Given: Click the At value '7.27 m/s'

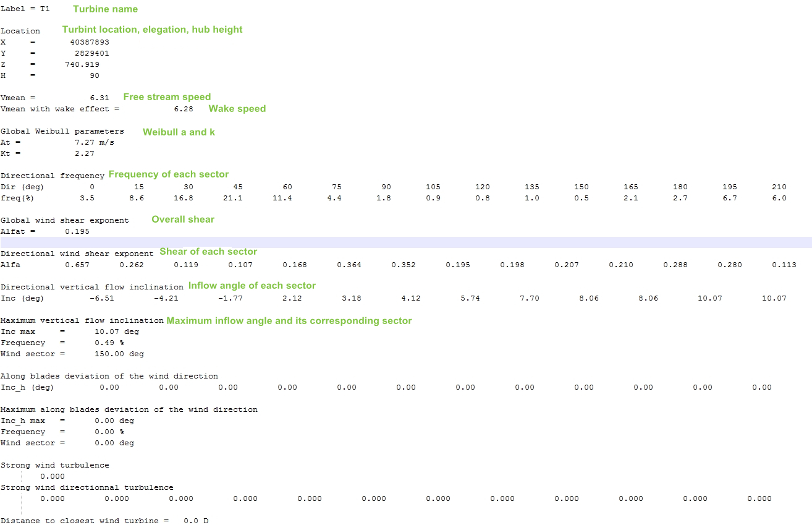Looking at the screenshot, I should (95, 142).
